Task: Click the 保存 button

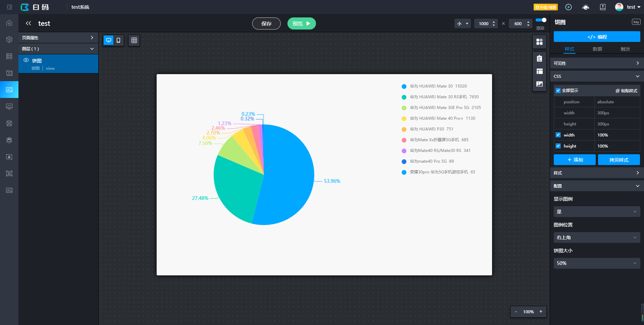Action: [266, 23]
